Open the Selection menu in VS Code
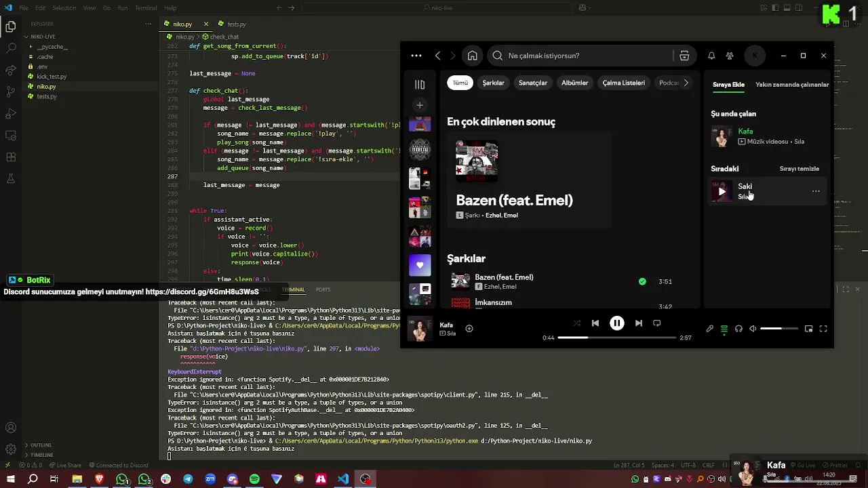Viewport: 868px width, 488px height. pyautogui.click(x=64, y=8)
